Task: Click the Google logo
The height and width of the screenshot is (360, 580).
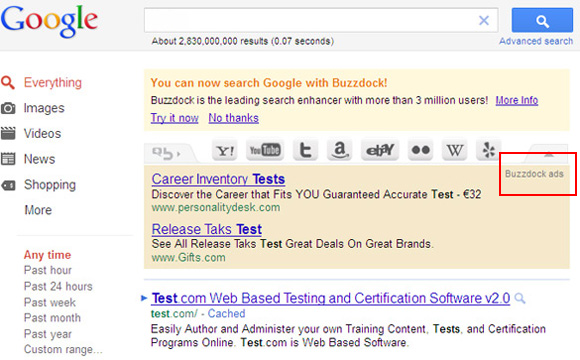Action: (50, 21)
